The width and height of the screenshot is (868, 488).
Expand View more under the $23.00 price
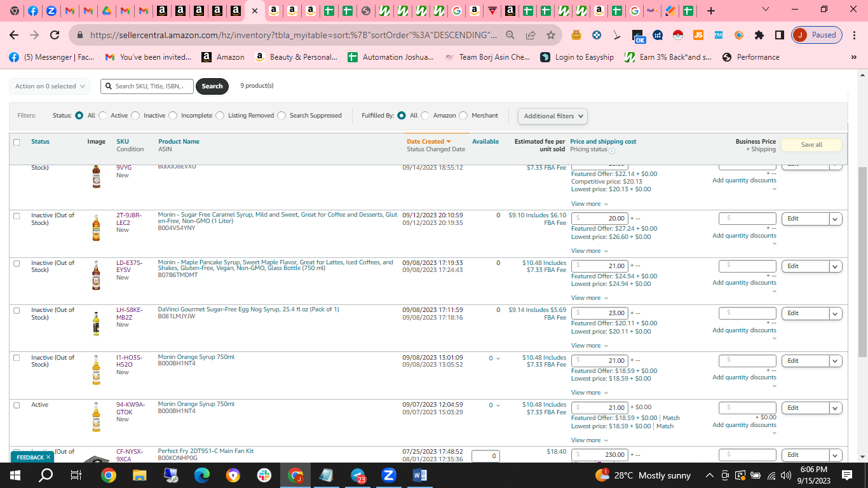[589, 346]
